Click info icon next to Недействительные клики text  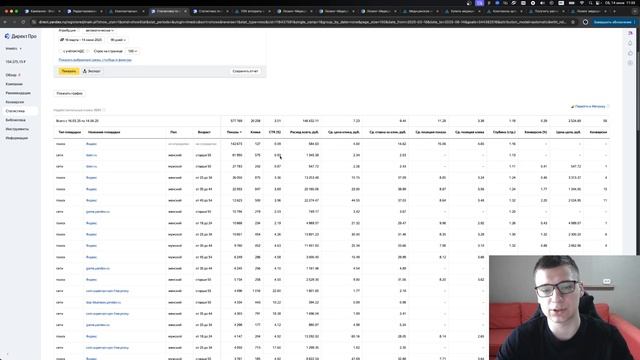coord(104,110)
